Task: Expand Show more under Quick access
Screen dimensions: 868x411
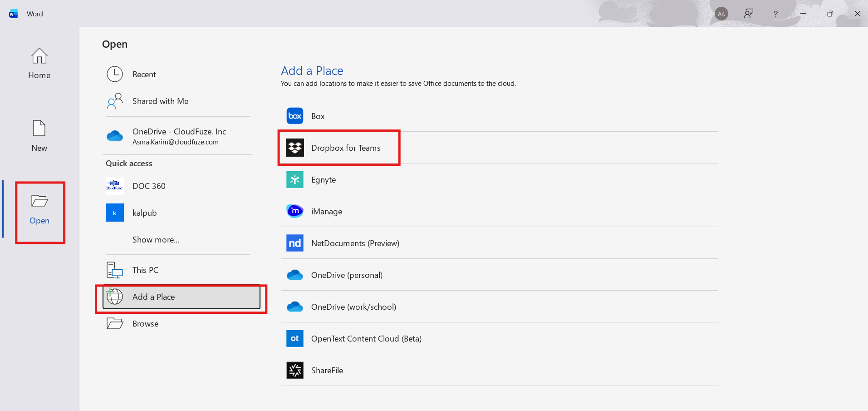Action: (155, 239)
